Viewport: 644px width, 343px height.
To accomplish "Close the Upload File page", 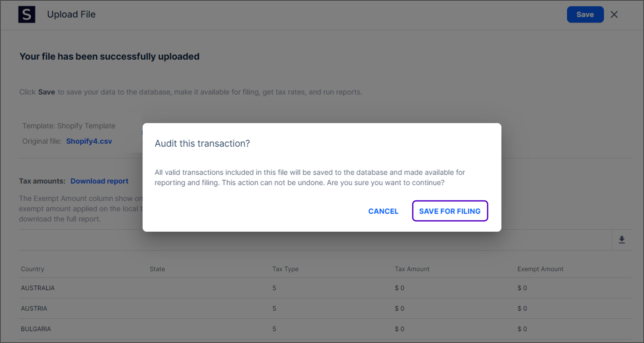I will pyautogui.click(x=614, y=14).
